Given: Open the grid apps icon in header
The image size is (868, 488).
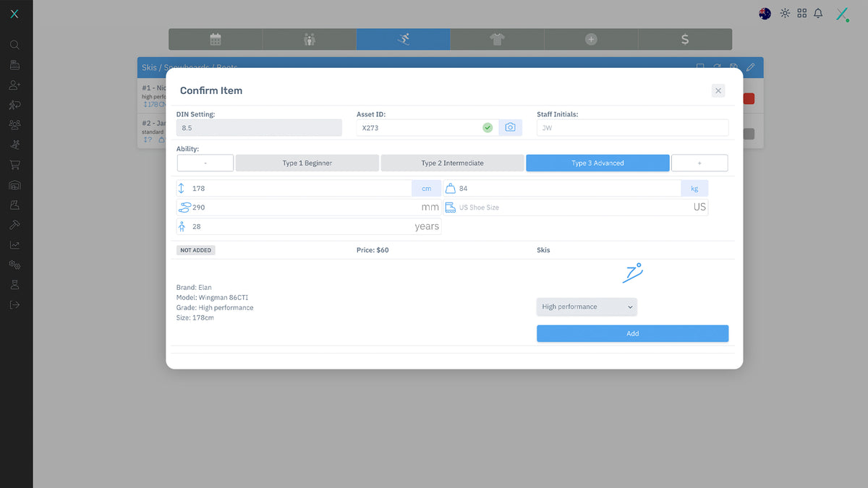Looking at the screenshot, I should 801,14.
